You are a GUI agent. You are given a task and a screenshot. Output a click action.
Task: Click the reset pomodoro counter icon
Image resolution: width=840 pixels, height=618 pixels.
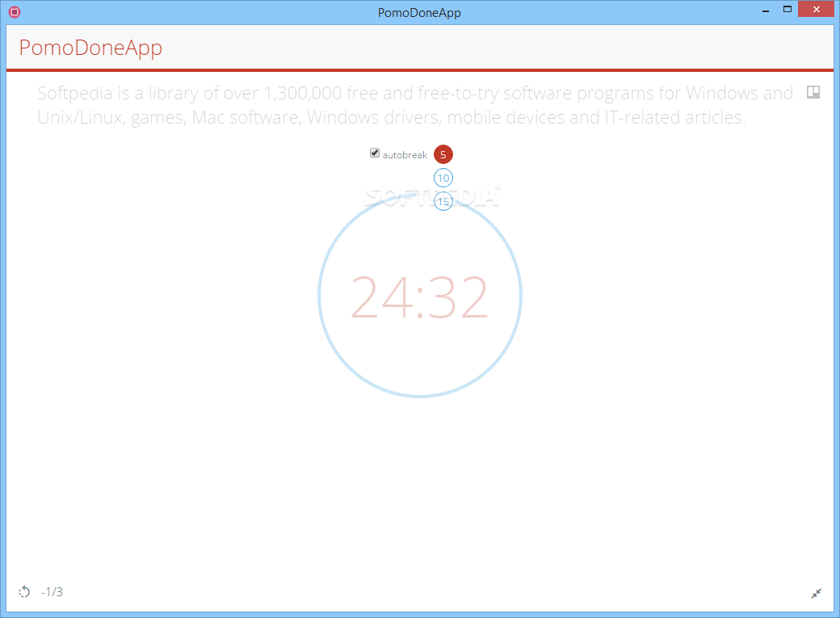click(25, 591)
